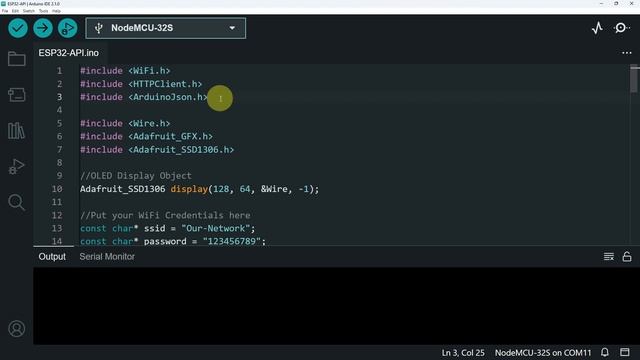Screen dimensions: 640x360
Task: Open the Debug sidebar panel icon
Action: point(17,167)
